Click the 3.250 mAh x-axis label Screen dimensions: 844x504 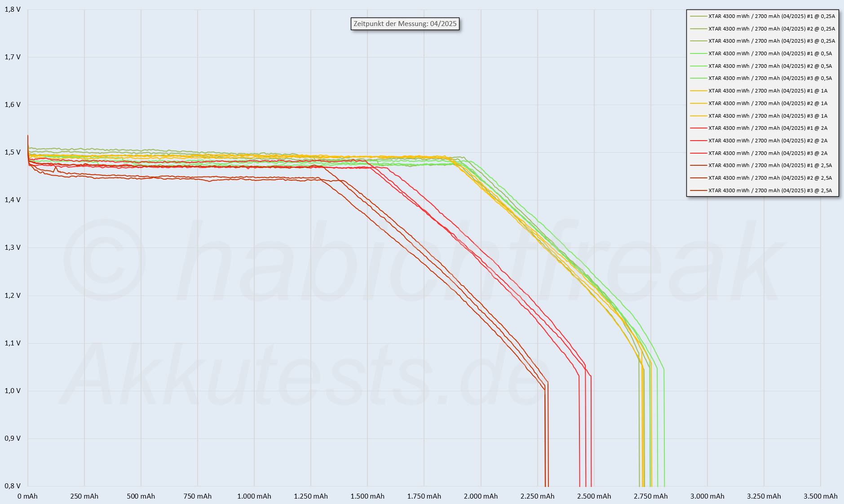pyautogui.click(x=764, y=496)
